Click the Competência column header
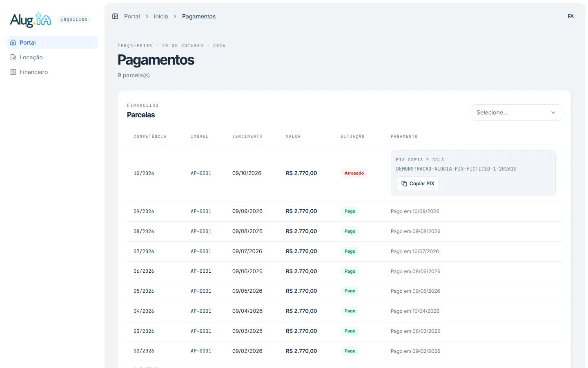Screen dimensions: 588x368 click(x=150, y=137)
